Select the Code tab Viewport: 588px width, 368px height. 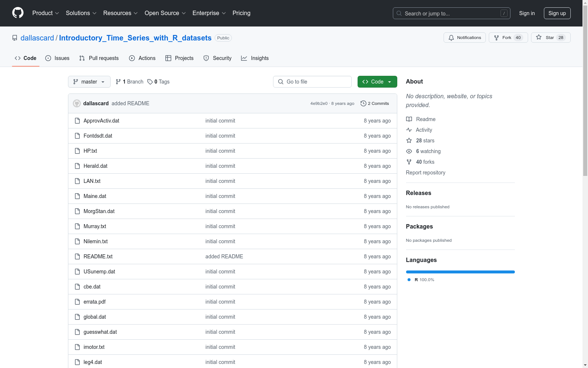coord(26,58)
